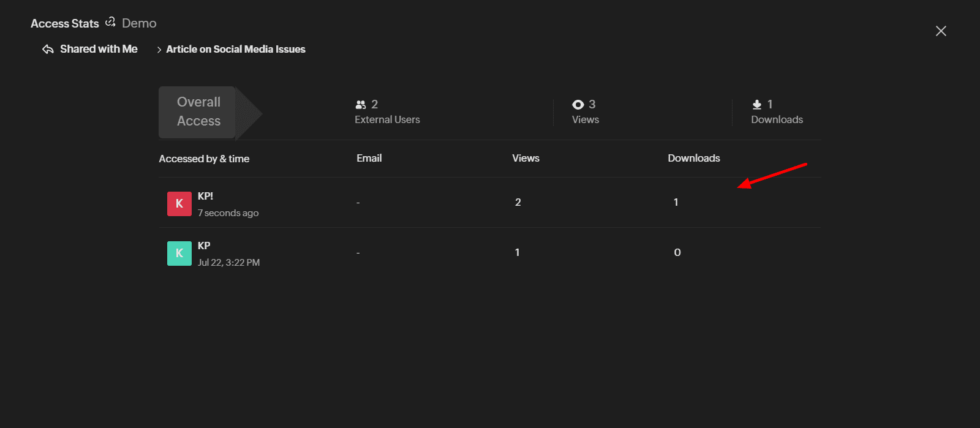Click the green K avatar for KP
The image size is (980, 428).
pos(179,253)
